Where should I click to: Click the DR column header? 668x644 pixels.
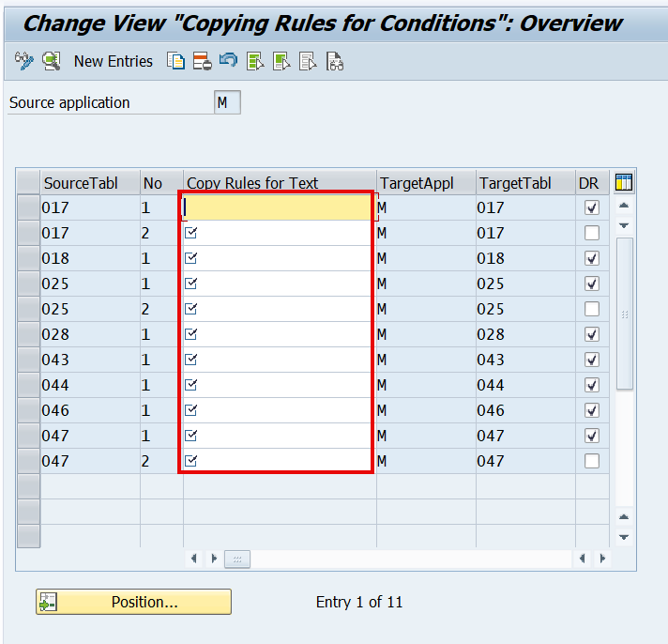(x=592, y=183)
